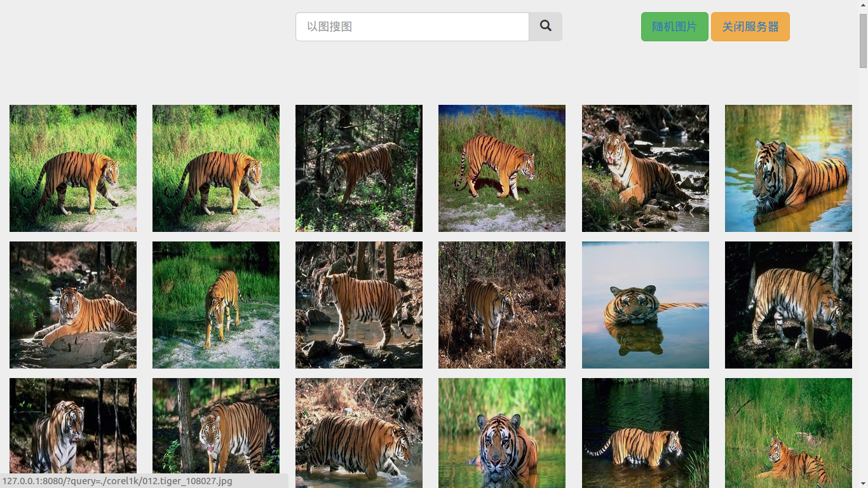
Task: Open the tiger with water reflection thumbnail
Action: [x=645, y=304]
